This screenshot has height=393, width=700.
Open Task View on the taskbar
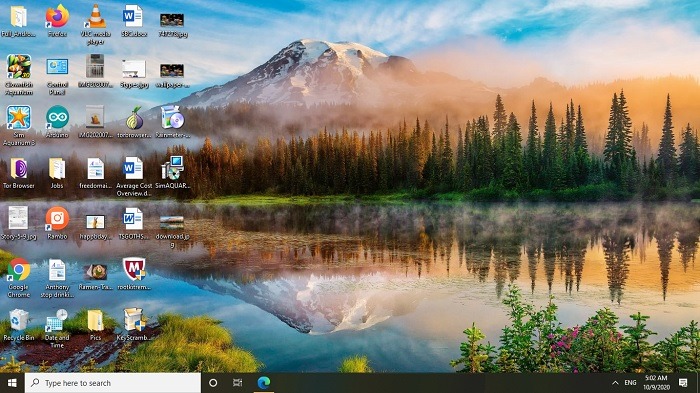tap(238, 383)
